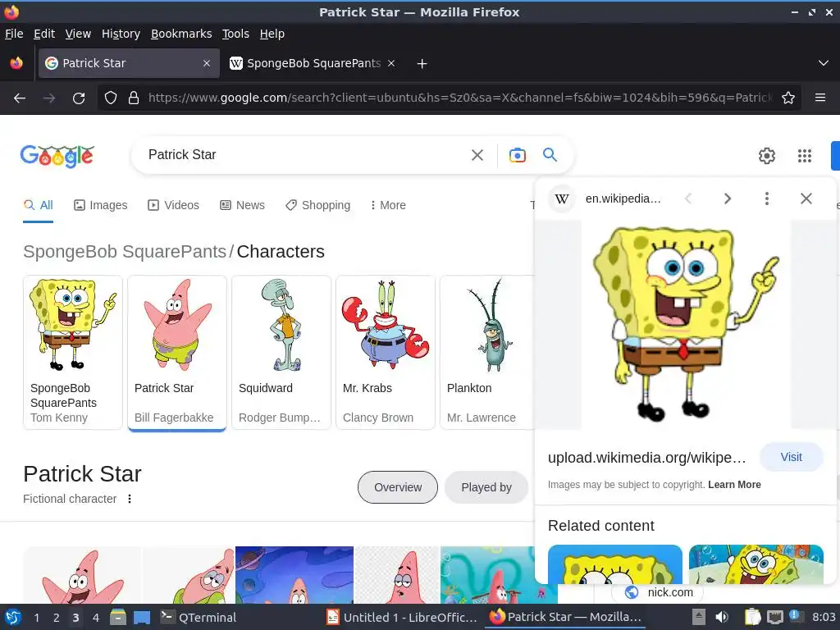Screen dimensions: 840x630
Task: Open the Untitled 1 LibreOffice taskbar window
Action: (x=402, y=617)
